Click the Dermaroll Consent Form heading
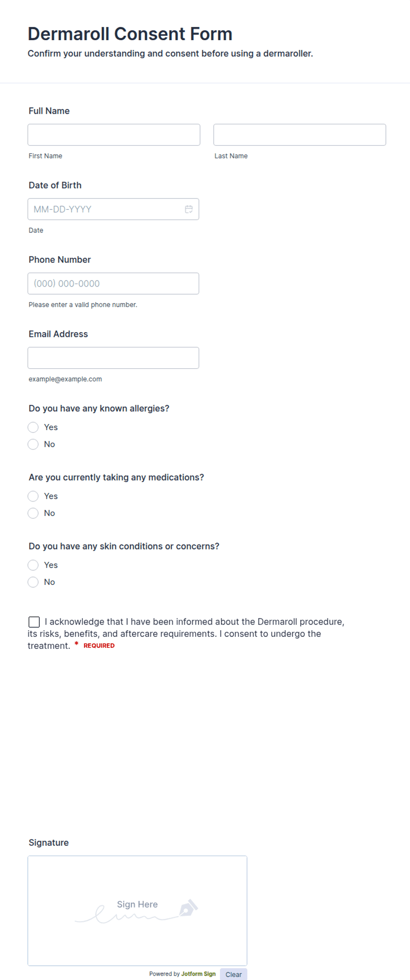410x980 pixels. click(x=130, y=34)
